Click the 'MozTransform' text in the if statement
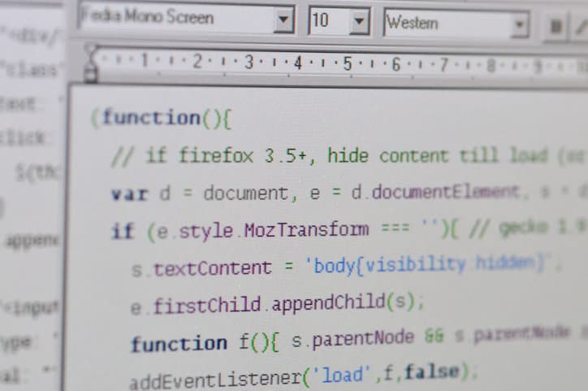This screenshot has height=391, width=588. coord(306,230)
